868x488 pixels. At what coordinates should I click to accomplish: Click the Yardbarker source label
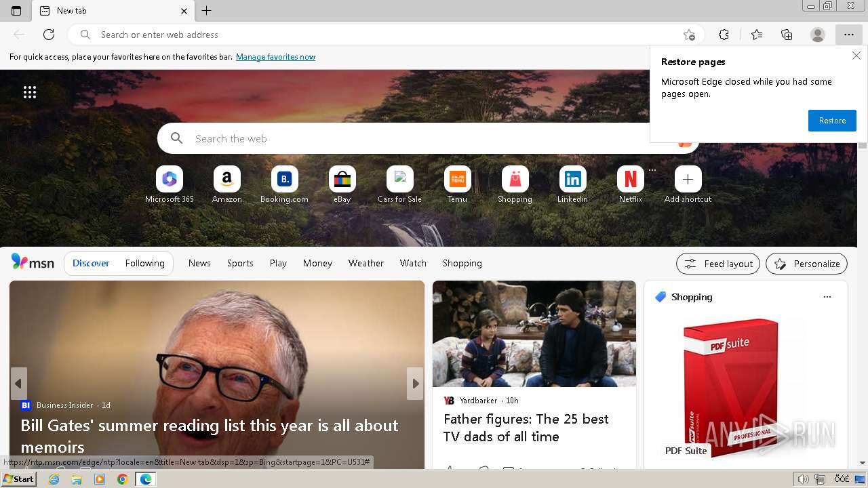point(478,401)
